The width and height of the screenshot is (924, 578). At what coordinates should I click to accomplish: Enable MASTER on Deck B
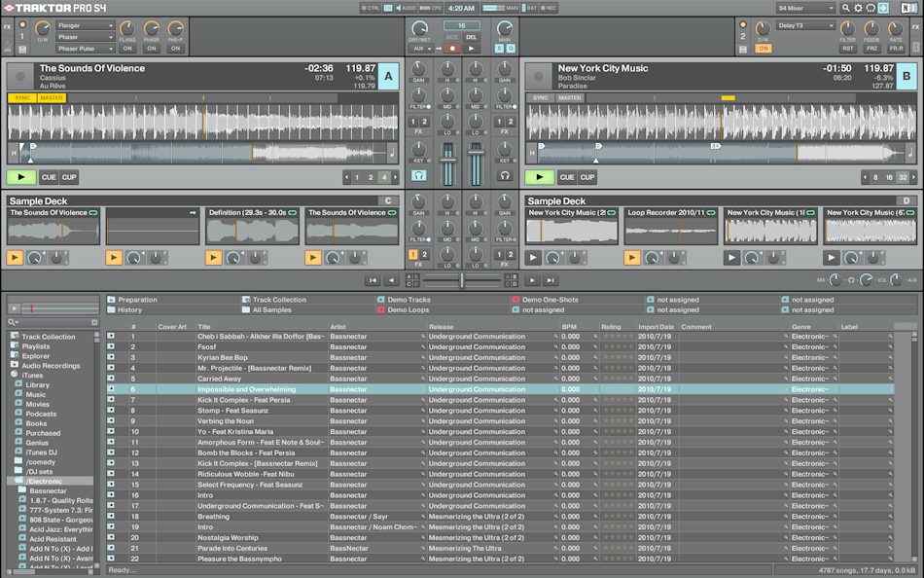[570, 98]
